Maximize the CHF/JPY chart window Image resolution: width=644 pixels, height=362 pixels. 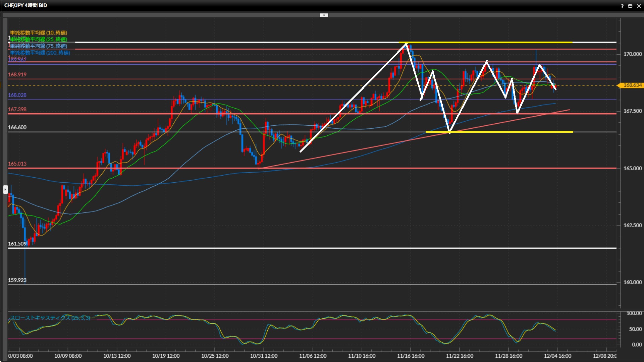coord(630,6)
